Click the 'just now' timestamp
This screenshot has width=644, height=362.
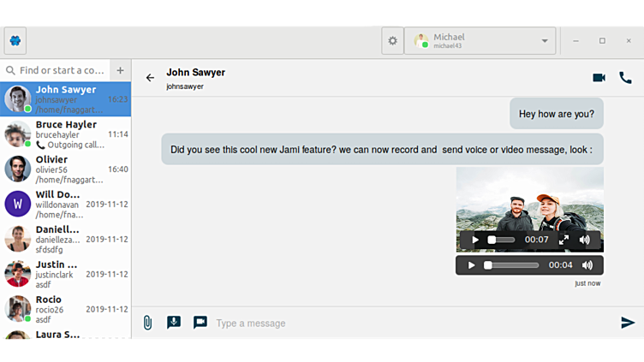click(x=587, y=283)
